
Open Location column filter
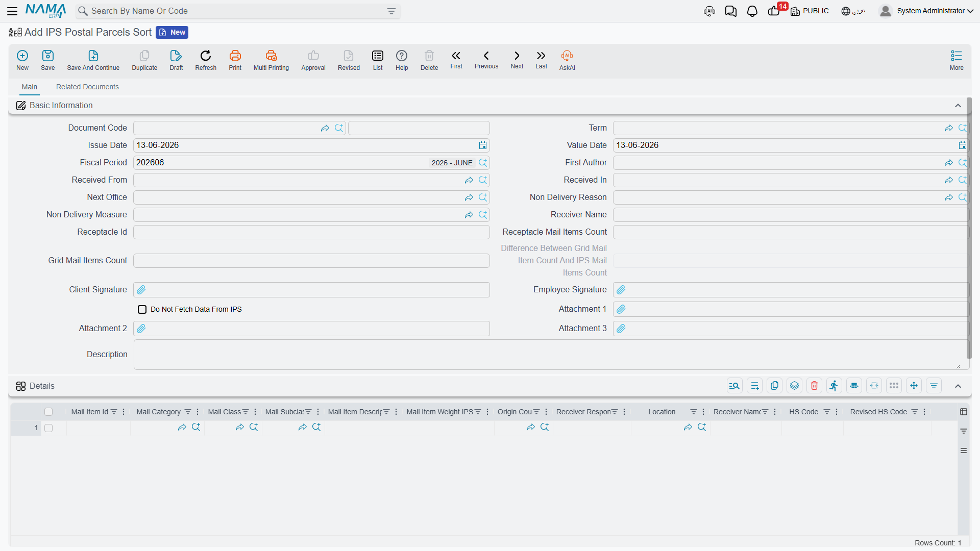pos(693,412)
